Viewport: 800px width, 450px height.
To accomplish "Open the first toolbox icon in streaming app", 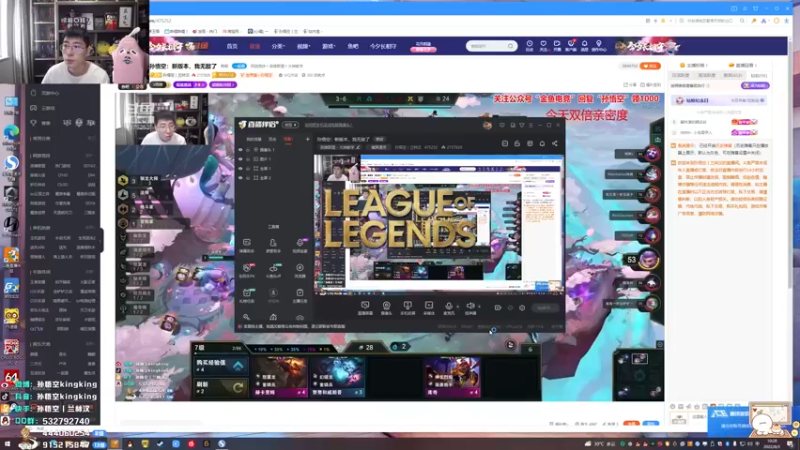I will pyautogui.click(x=246, y=245).
